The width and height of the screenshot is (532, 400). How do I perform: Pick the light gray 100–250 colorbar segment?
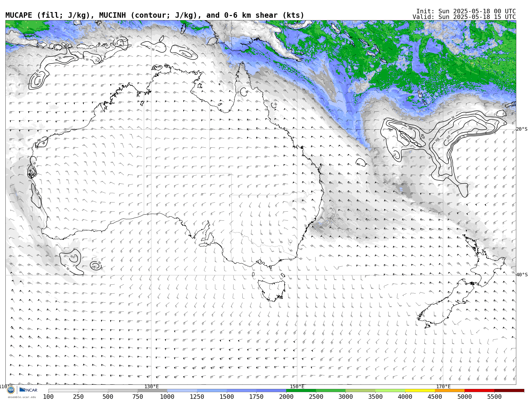coord(63,390)
